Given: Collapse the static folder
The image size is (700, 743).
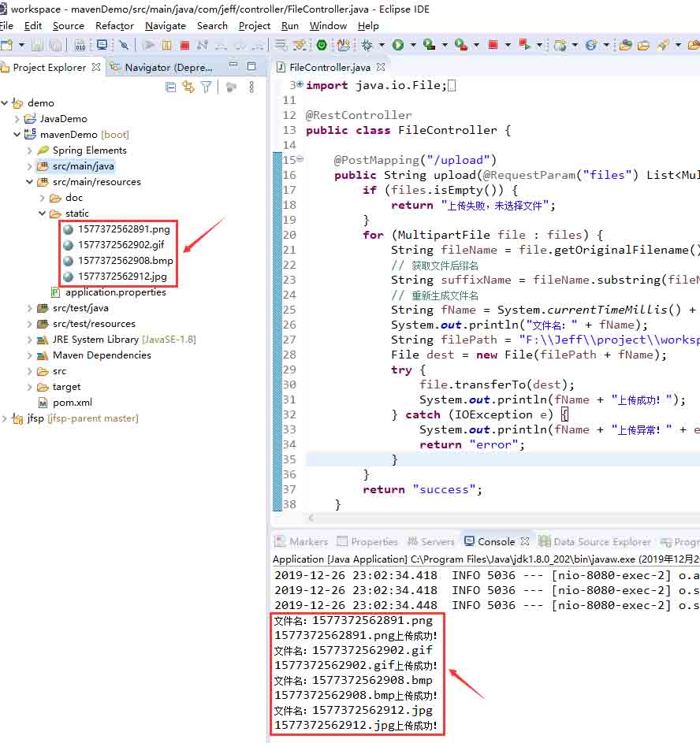Looking at the screenshot, I should (x=43, y=214).
